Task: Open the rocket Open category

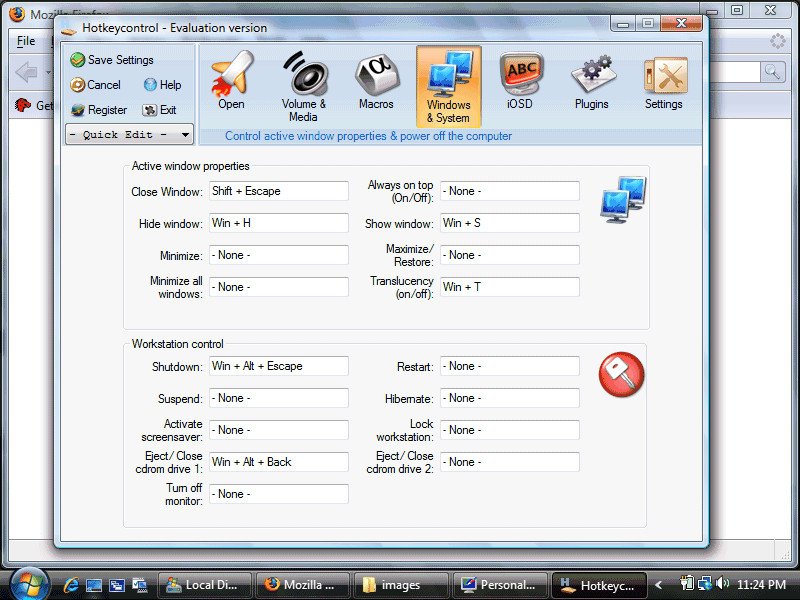Action: (232, 82)
